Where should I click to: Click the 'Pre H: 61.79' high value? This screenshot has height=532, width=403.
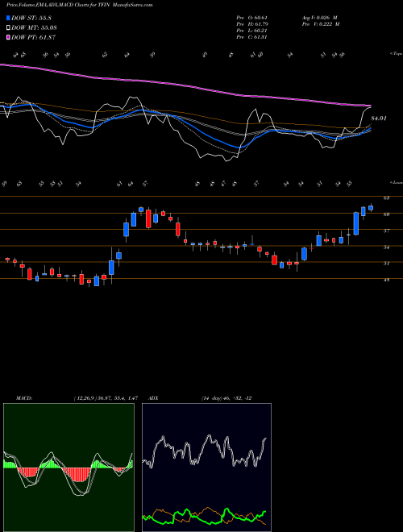[251, 24]
